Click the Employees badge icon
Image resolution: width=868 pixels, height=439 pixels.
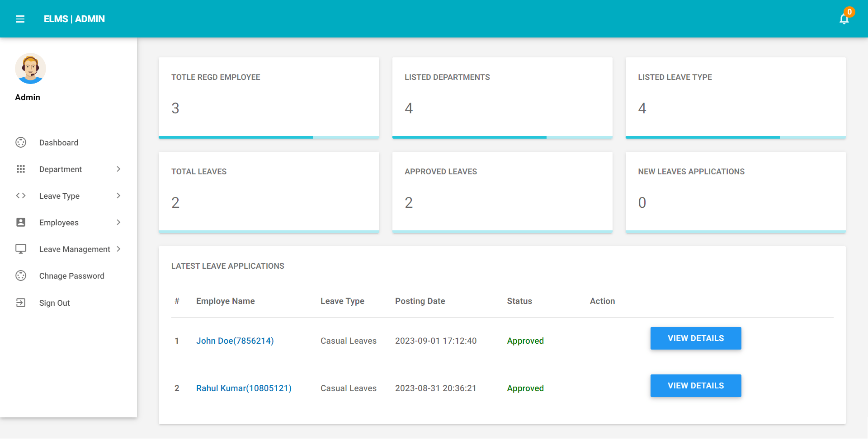21,222
